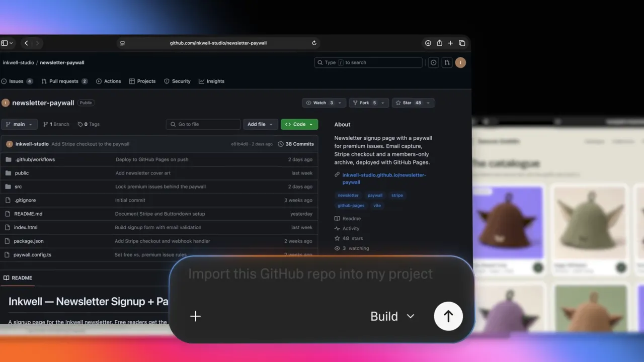The width and height of the screenshot is (644, 362).
Task: Toggle the Safari sidebar button
Action: tap(5, 43)
